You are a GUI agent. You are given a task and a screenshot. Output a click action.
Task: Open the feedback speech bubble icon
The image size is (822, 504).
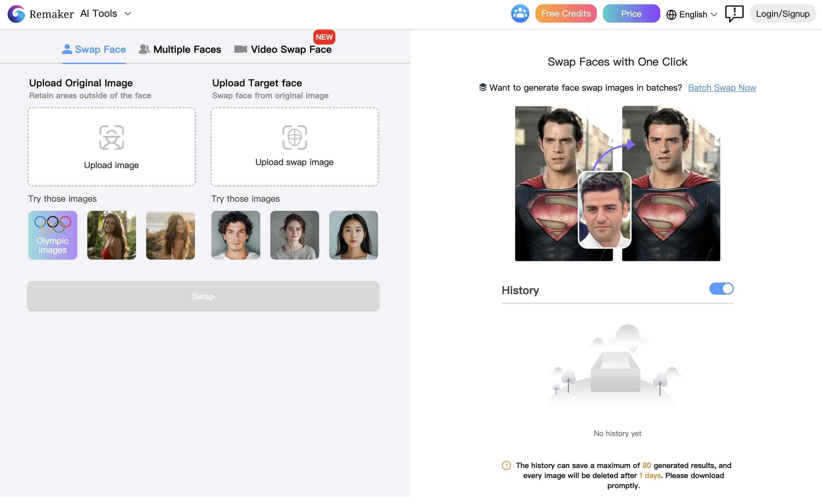pyautogui.click(x=734, y=14)
